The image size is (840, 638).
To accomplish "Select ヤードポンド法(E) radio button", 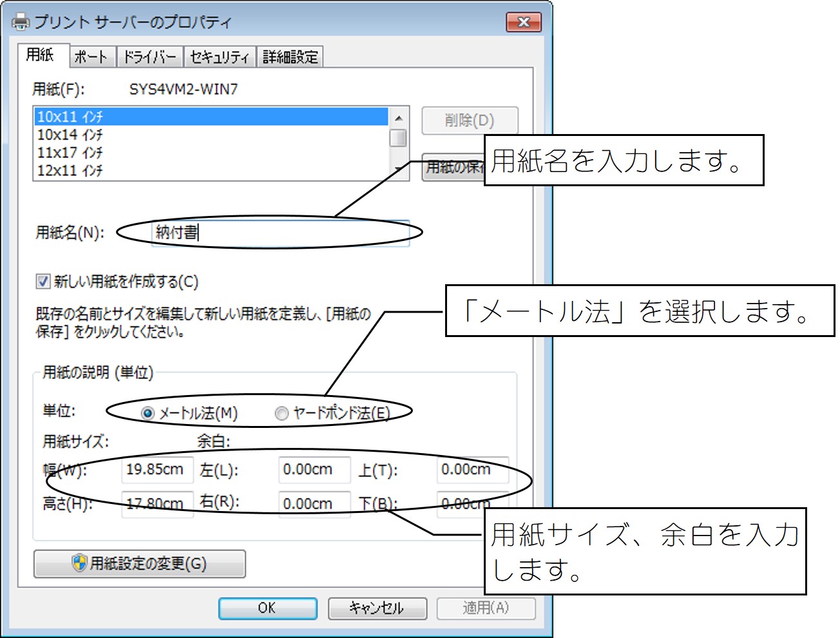I will click(282, 413).
